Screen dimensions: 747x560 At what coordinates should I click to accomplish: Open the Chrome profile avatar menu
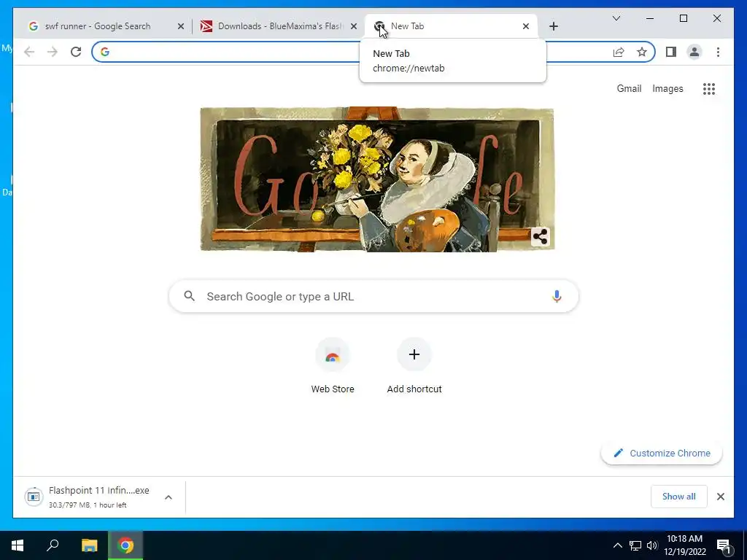(694, 52)
